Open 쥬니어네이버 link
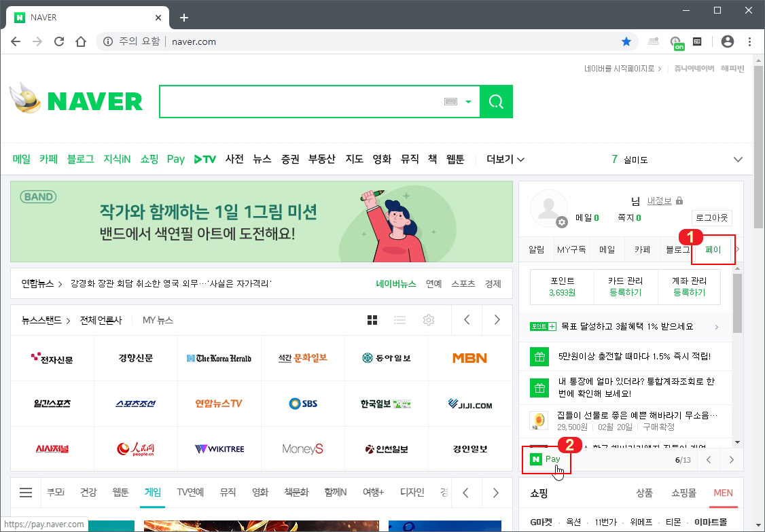 click(694, 69)
